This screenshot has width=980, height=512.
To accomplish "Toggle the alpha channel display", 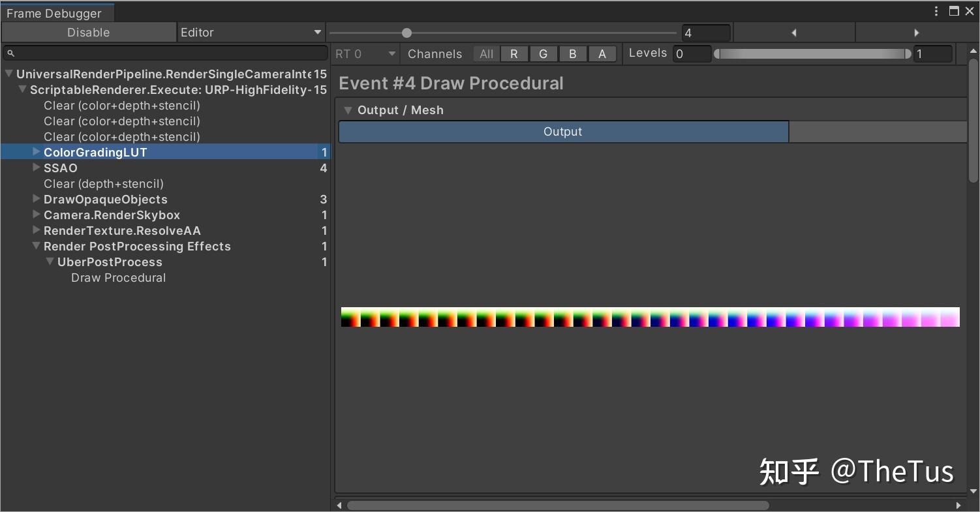I will pos(602,53).
